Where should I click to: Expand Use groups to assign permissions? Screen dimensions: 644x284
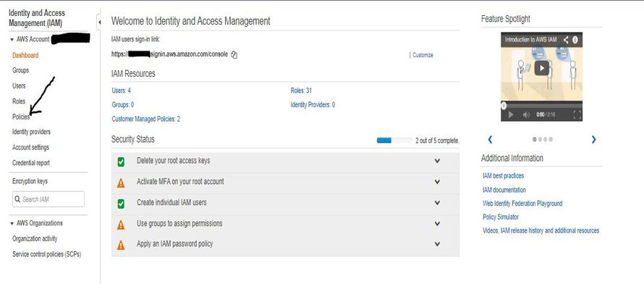pyautogui.click(x=437, y=224)
